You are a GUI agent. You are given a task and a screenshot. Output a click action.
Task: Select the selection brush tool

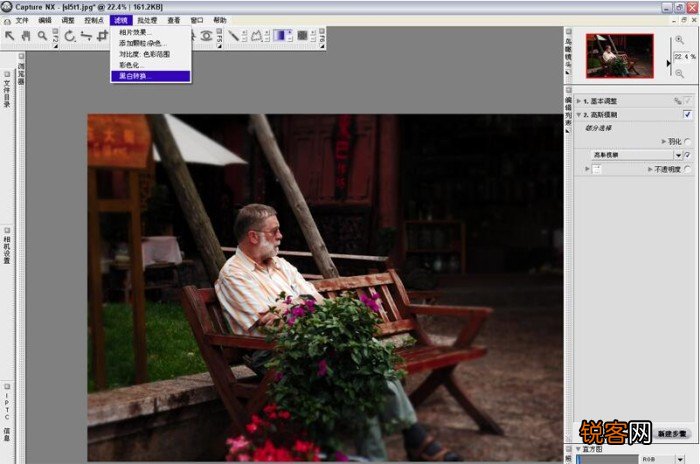(233, 36)
